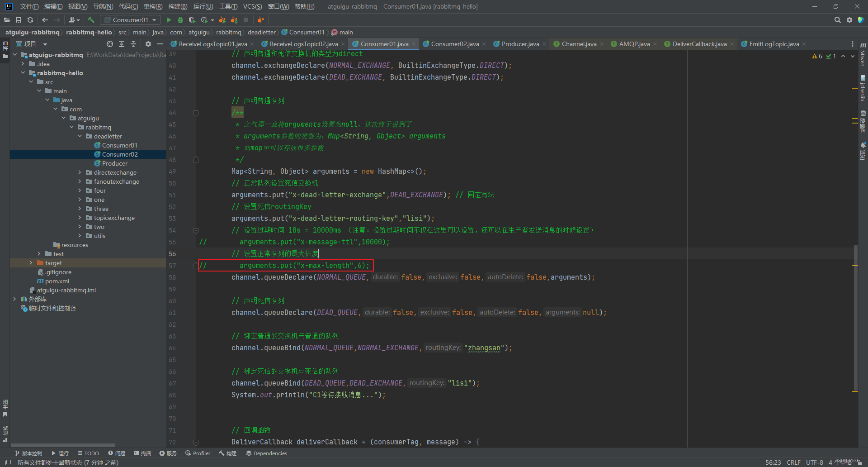The height and width of the screenshot is (467, 868).
Task: Toggle fold marker at line 44
Action: 196,113
